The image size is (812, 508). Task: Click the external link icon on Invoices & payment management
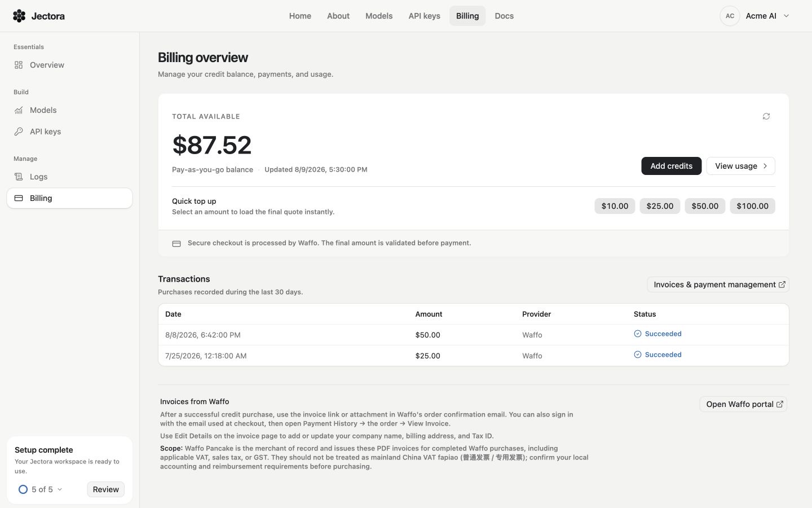782,284
